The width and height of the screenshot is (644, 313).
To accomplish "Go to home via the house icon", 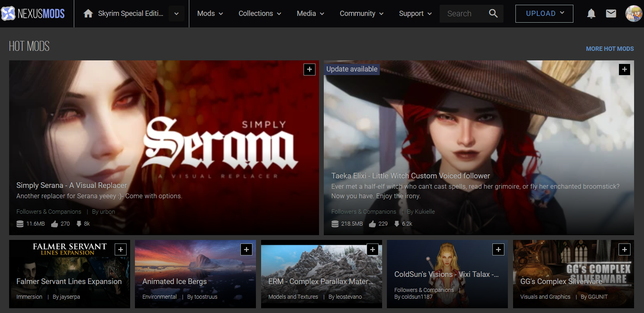I will (88, 14).
